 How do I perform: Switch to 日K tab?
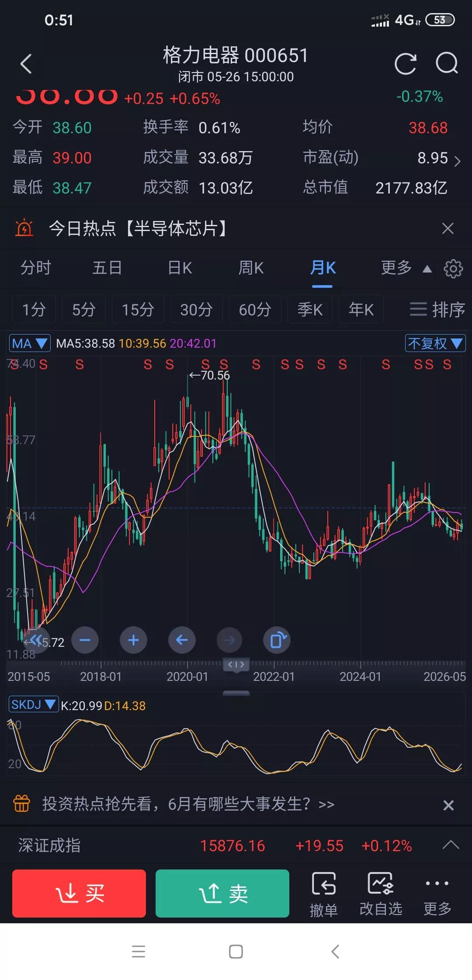(180, 268)
